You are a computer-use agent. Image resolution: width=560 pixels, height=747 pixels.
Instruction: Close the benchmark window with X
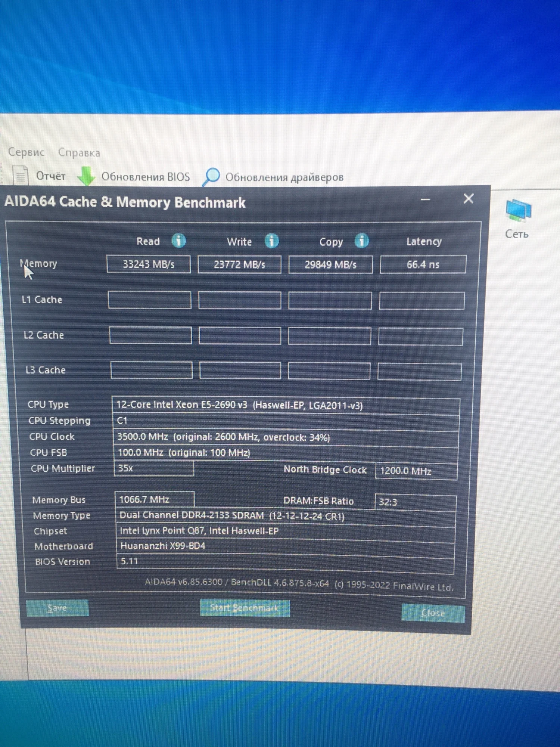469,199
